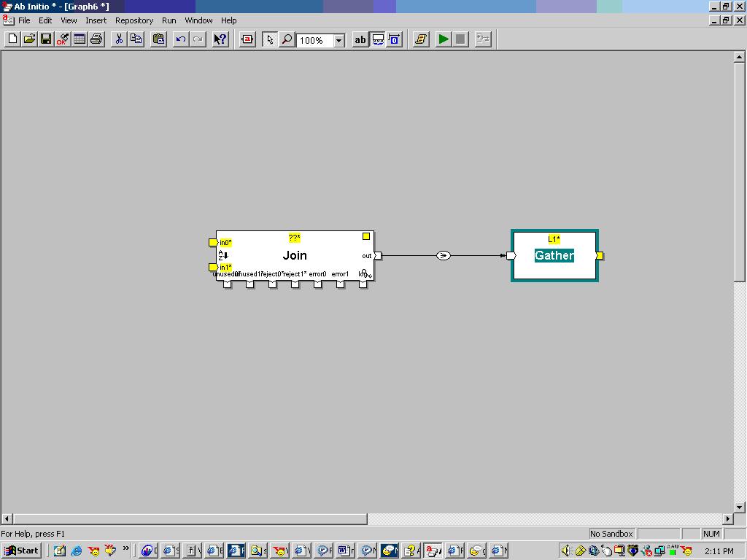Select the Gather component
Screen dimensions: 747x560
[554, 256]
